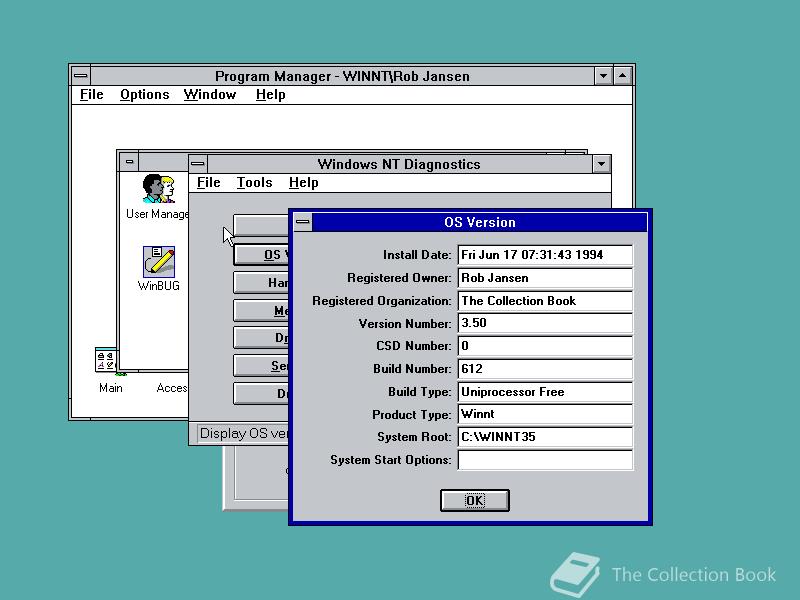Click the Registered Owner field
800x600 pixels.
tap(545, 278)
